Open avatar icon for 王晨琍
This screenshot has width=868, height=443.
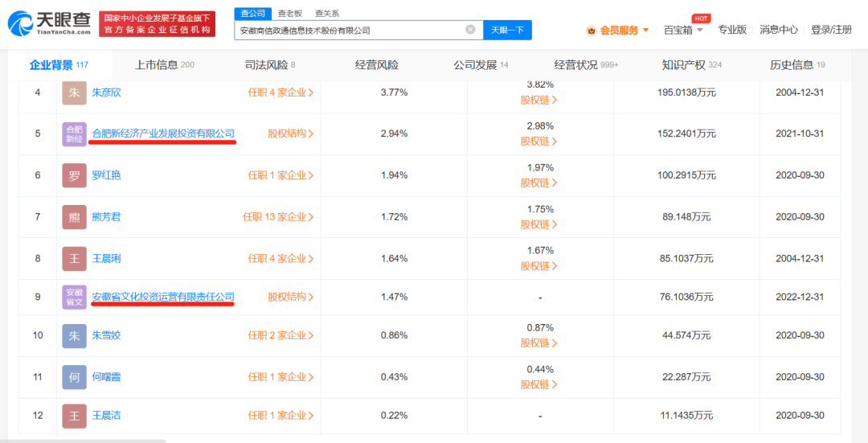[74, 259]
